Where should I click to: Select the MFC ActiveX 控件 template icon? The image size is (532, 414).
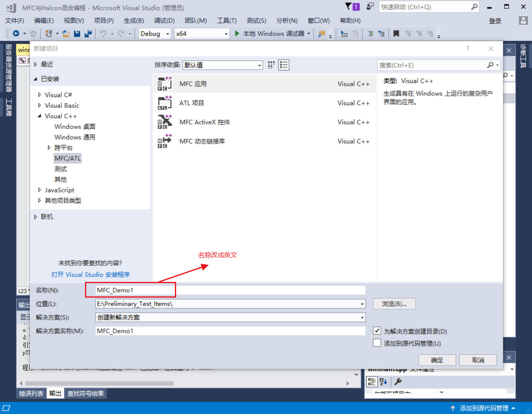click(x=164, y=122)
